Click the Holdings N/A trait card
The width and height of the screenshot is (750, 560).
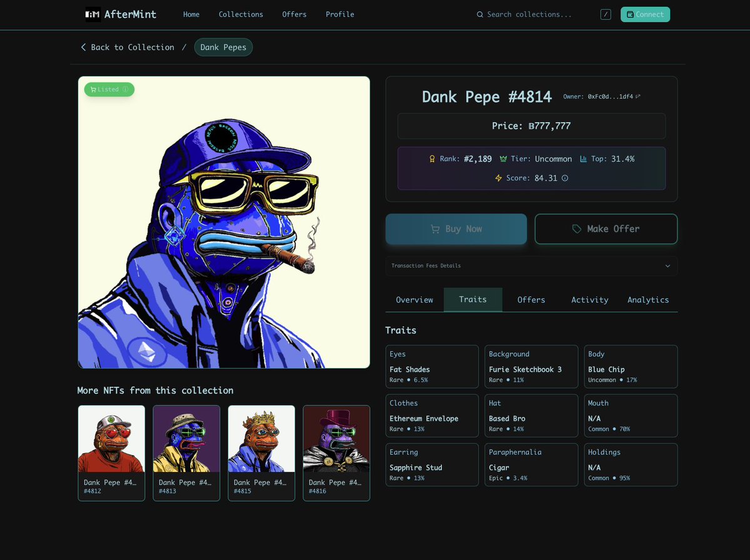point(631,465)
